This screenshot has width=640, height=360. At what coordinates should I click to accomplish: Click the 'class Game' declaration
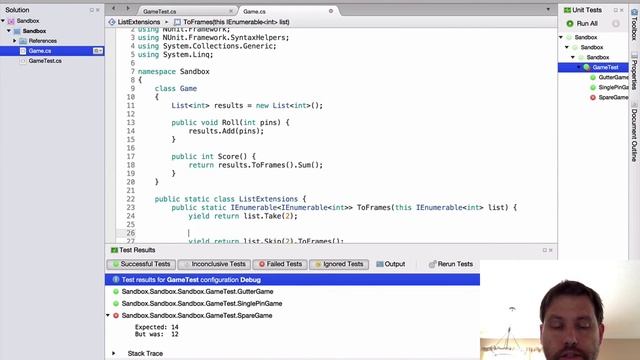(176, 89)
